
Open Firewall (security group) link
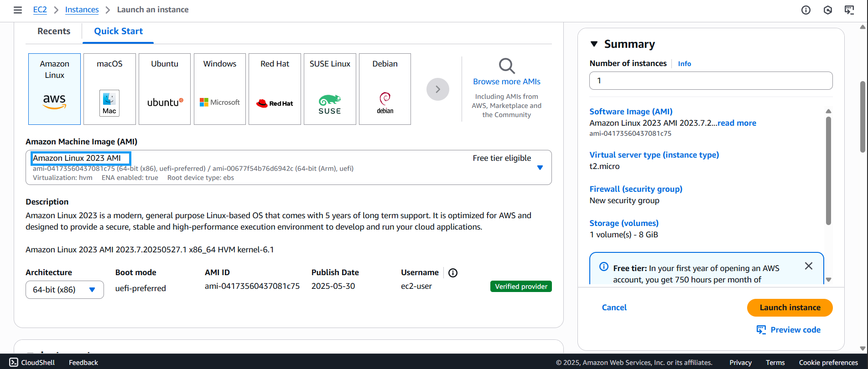(636, 189)
